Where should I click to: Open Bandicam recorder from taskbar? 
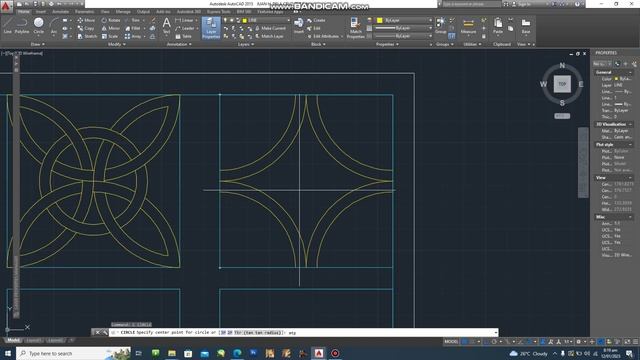click(335, 353)
